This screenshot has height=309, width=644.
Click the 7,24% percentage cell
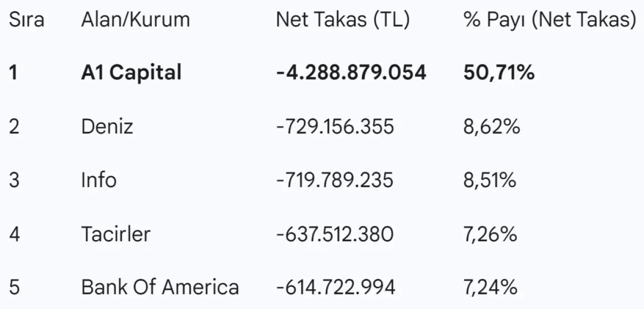tap(490, 287)
